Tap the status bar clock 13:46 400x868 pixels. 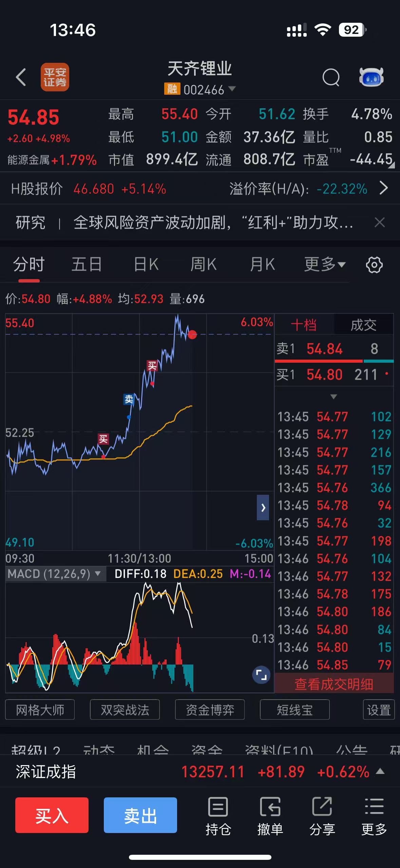coord(73,30)
